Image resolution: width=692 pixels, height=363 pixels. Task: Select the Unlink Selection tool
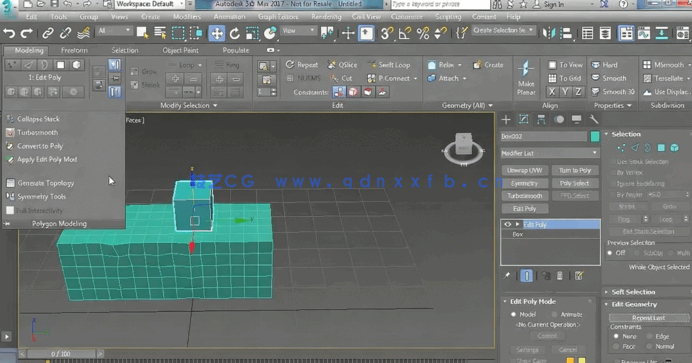65,33
